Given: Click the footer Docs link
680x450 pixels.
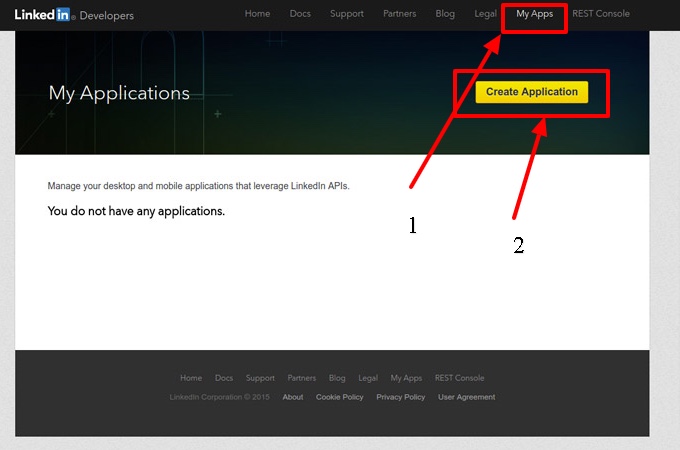Looking at the screenshot, I should click(x=224, y=378).
